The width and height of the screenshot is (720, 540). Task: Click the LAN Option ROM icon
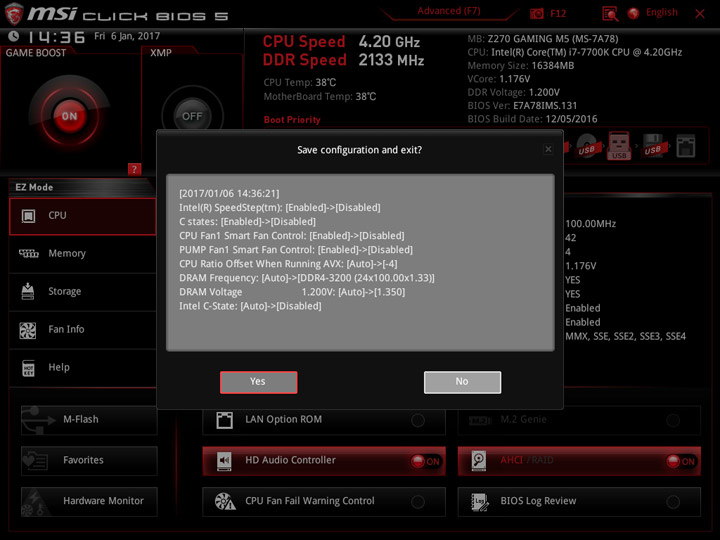(225, 420)
